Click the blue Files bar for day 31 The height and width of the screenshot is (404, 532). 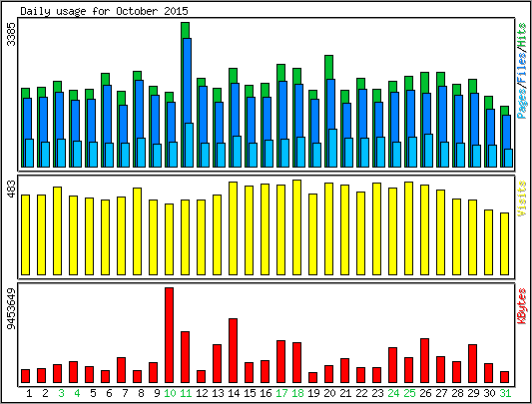507,132
